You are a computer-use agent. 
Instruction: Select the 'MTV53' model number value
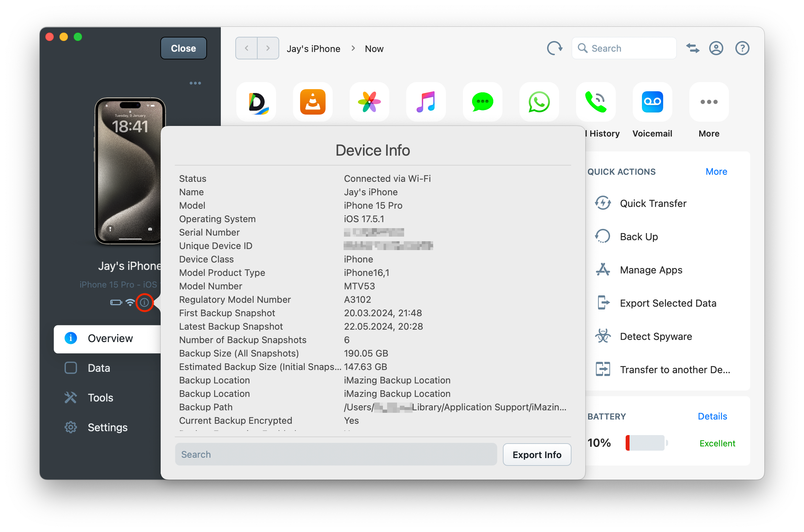pos(359,286)
